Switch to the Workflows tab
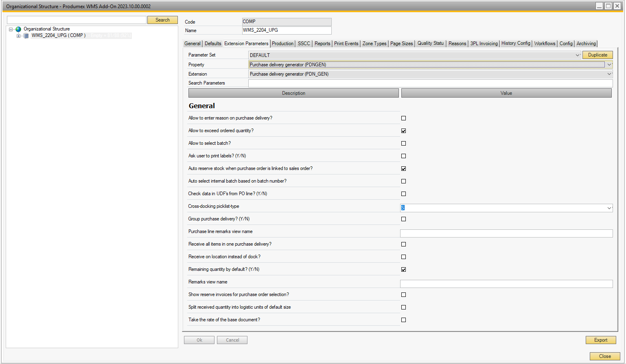 point(545,44)
